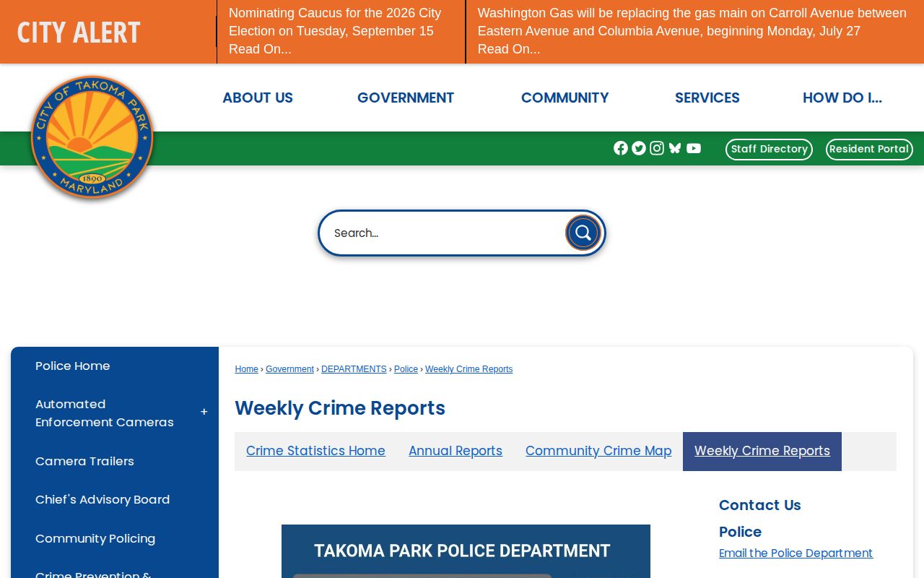Click Email the Police Department link
The image size is (924, 578).
coord(796,553)
